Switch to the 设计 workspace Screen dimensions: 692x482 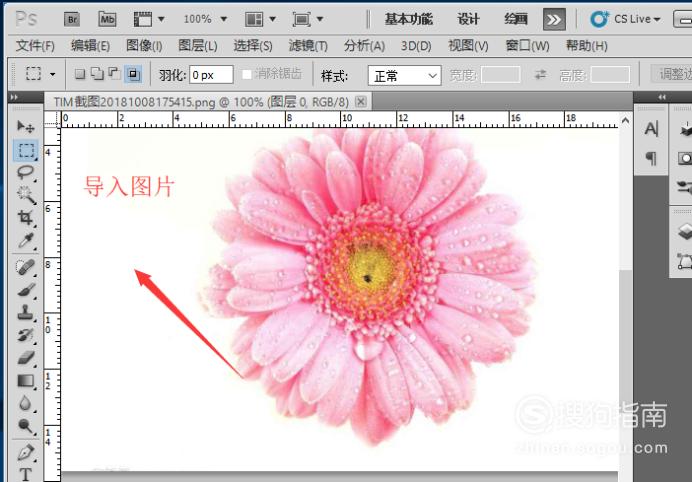468,19
